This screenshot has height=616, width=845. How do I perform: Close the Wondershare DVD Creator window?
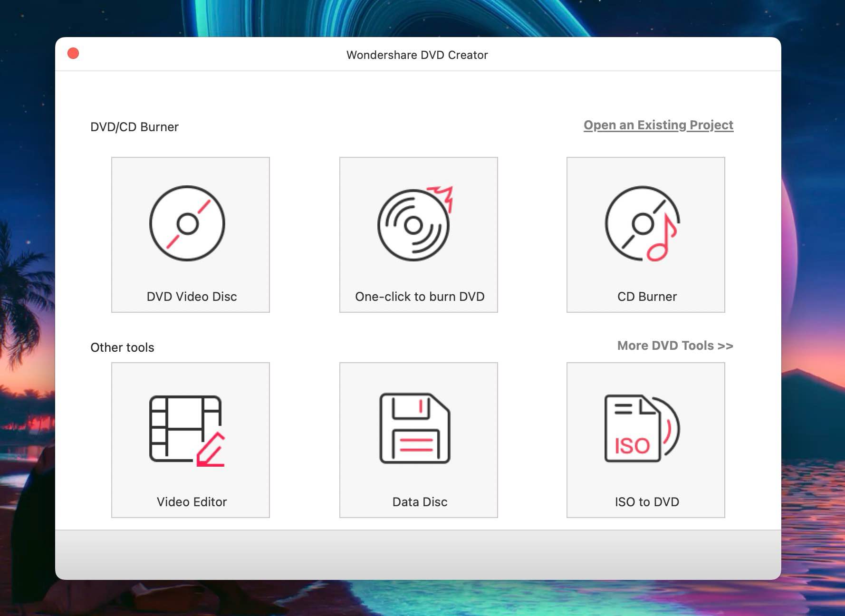click(x=73, y=53)
